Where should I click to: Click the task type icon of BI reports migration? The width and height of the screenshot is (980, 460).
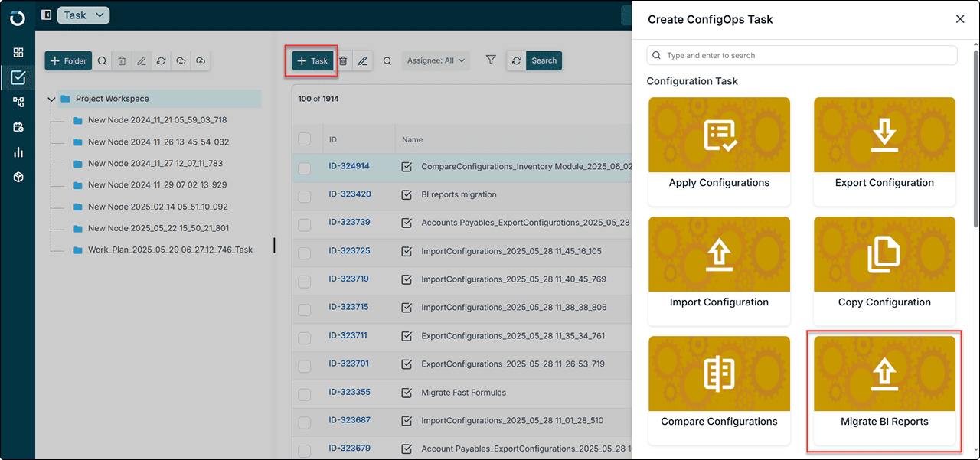(x=407, y=194)
